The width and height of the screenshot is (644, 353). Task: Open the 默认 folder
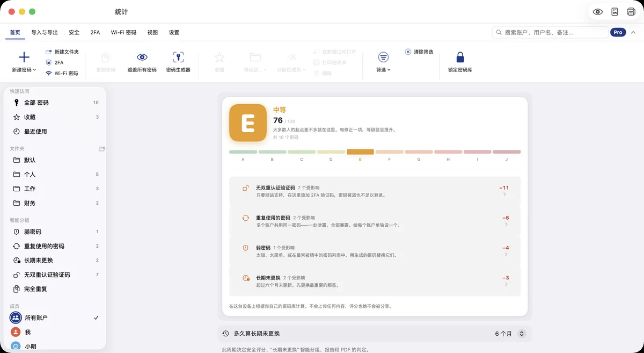(x=55, y=160)
